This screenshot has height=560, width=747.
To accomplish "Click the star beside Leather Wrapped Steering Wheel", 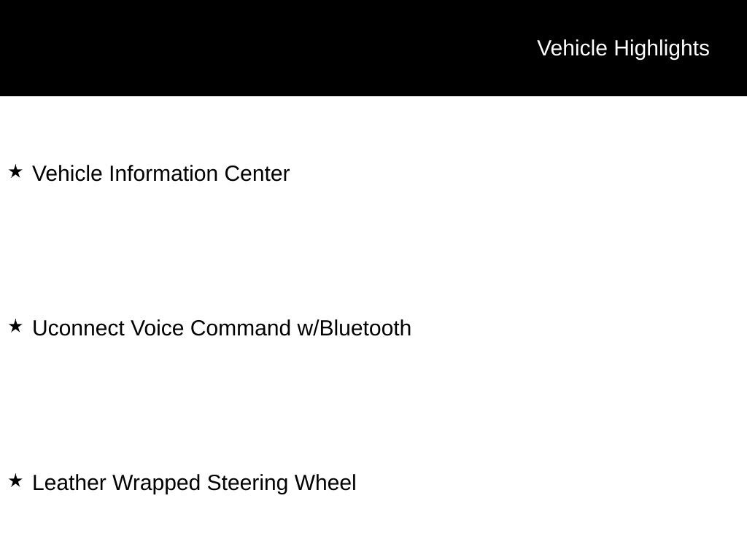I will click(15, 481).
